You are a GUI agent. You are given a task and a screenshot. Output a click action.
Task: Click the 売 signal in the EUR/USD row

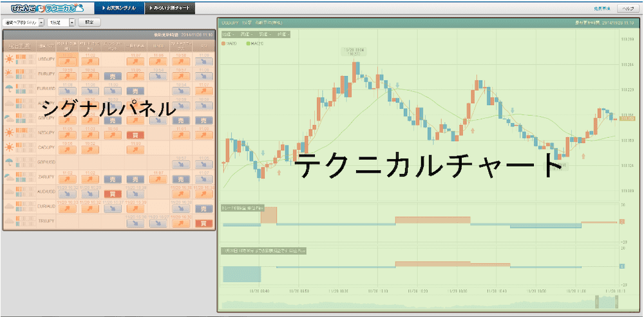[x=135, y=91]
